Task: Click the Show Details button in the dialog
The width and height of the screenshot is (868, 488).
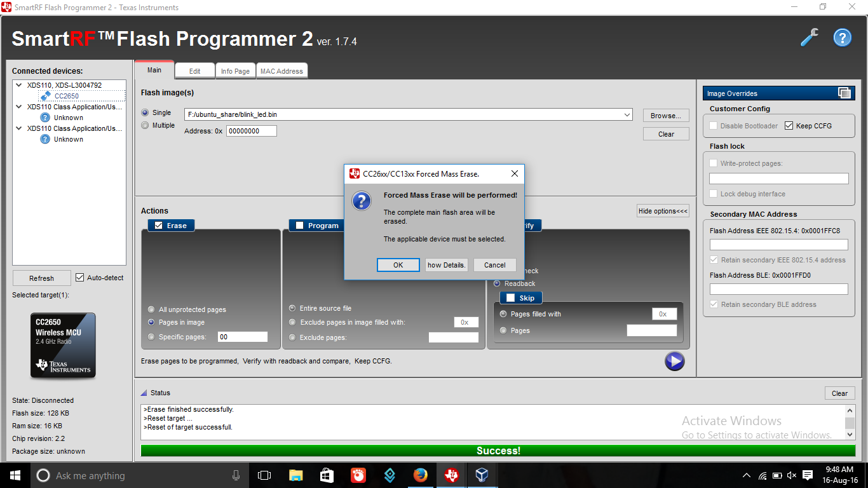Action: (x=446, y=265)
